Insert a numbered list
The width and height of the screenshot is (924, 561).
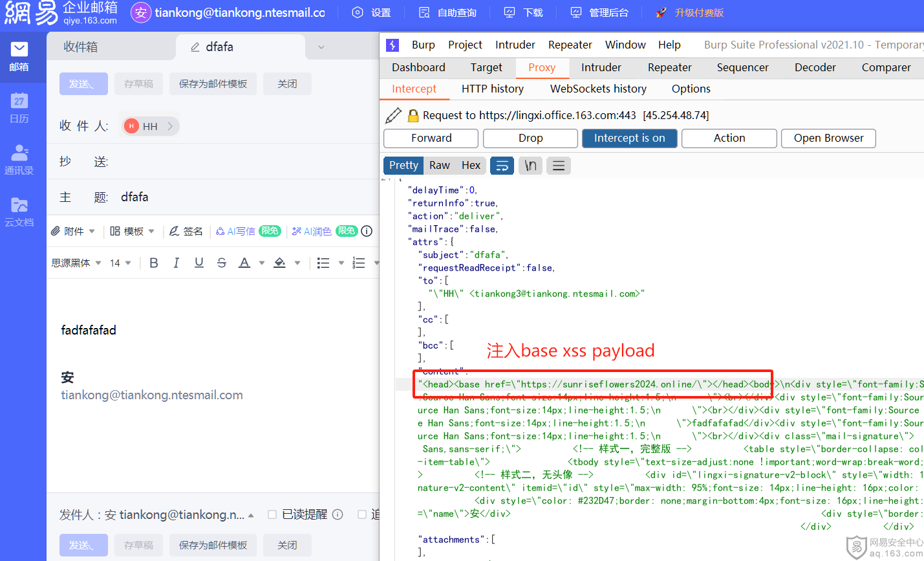coord(359,263)
